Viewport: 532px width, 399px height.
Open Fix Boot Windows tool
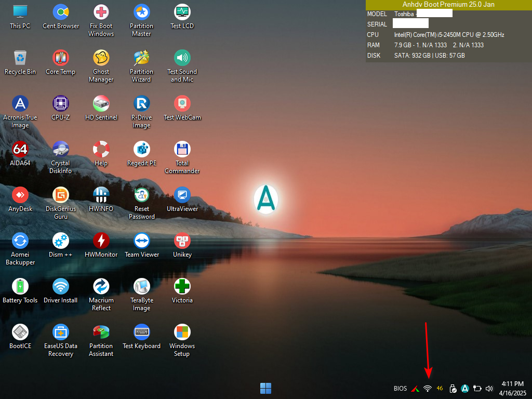(101, 21)
